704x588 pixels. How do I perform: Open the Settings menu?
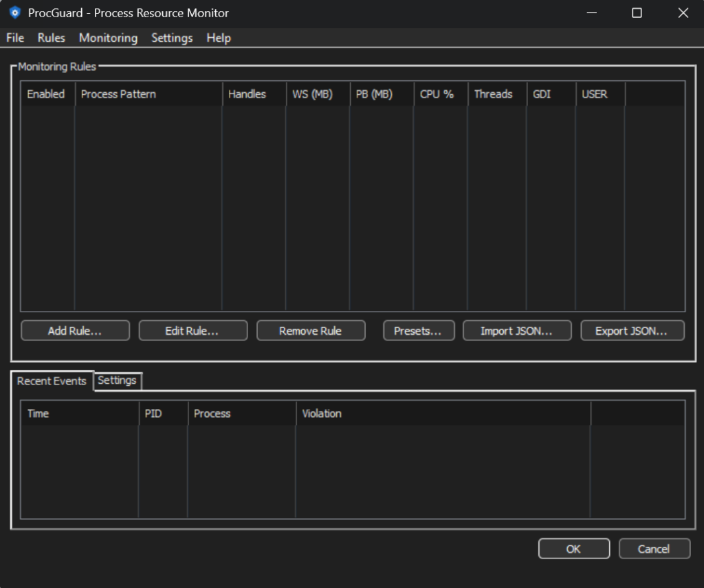pyautogui.click(x=171, y=38)
